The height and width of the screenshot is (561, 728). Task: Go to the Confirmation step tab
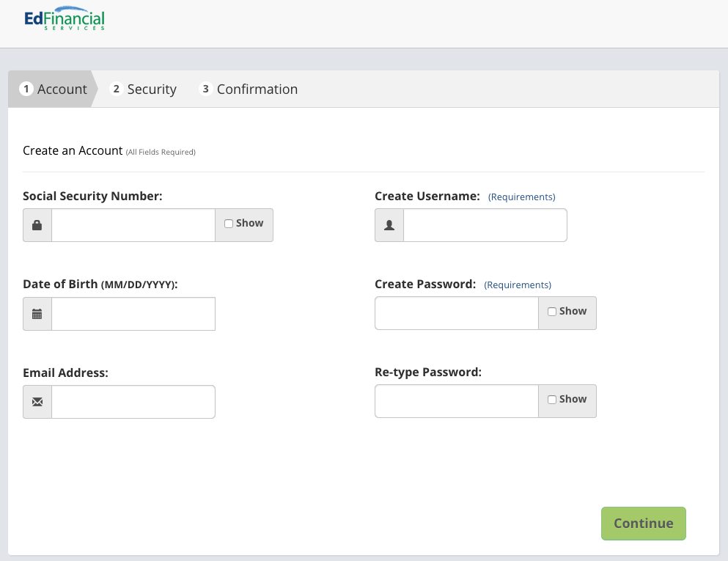tap(249, 89)
